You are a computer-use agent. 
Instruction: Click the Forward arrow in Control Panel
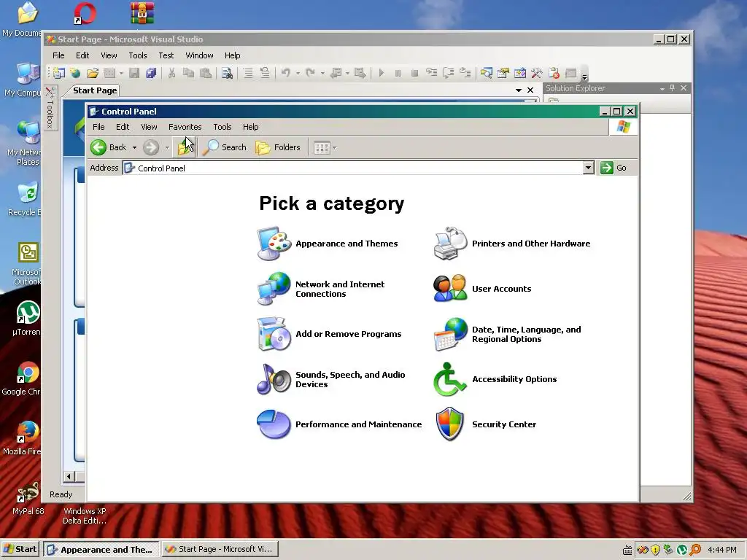(151, 147)
